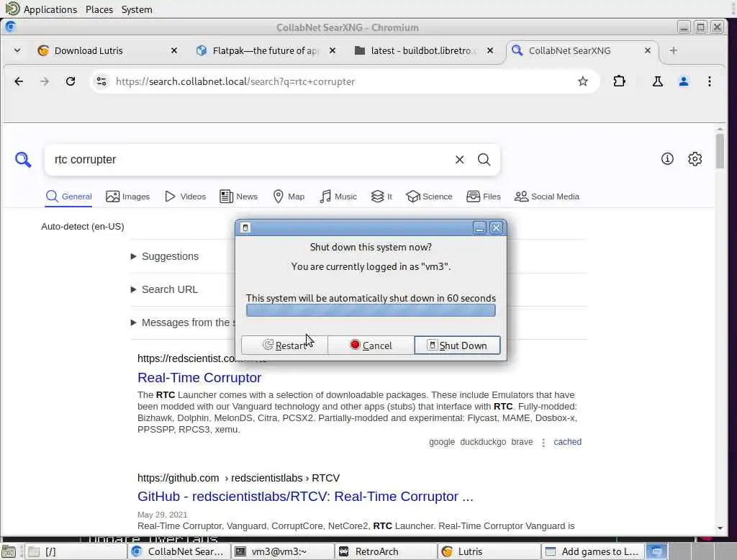This screenshot has width=737, height=560.
Task: Close the Download Lutris tab
Action: [174, 50]
